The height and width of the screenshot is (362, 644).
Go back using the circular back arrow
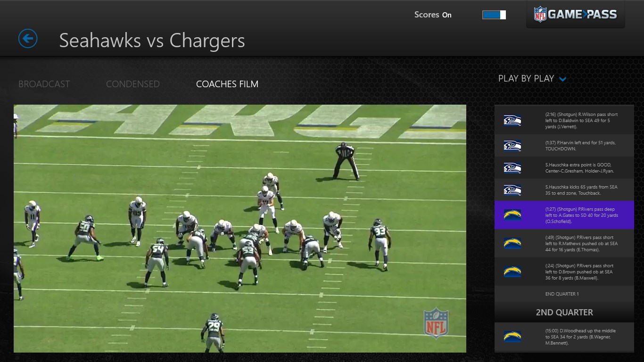coord(27,39)
